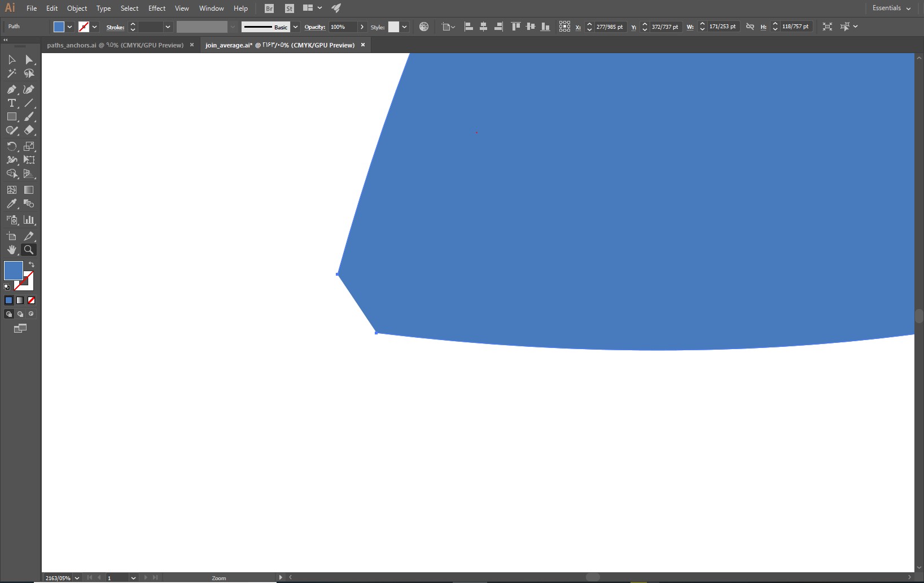The image size is (924, 583).
Task: Open the Effect menu
Action: (x=157, y=8)
